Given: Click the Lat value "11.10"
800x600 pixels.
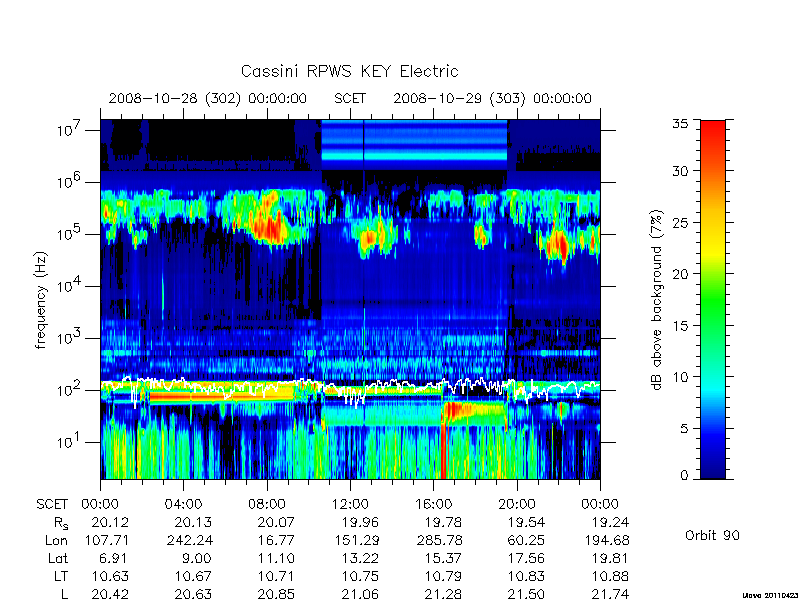Looking at the screenshot, I should pyautogui.click(x=277, y=558).
